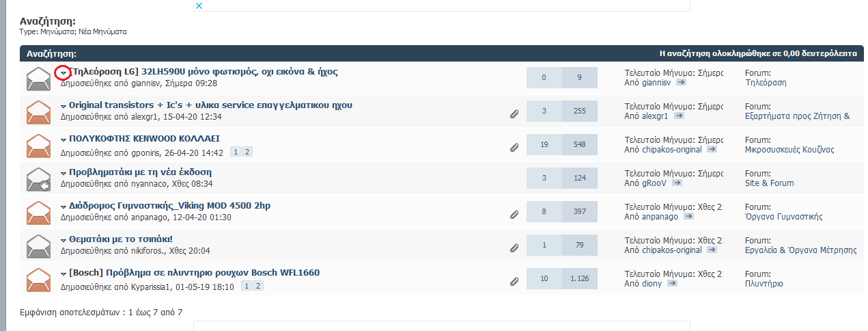Image resolution: width=868 pixels, height=331 pixels.
Task: Click the paperclip icon on the Original transistors thread
Action: (x=514, y=114)
